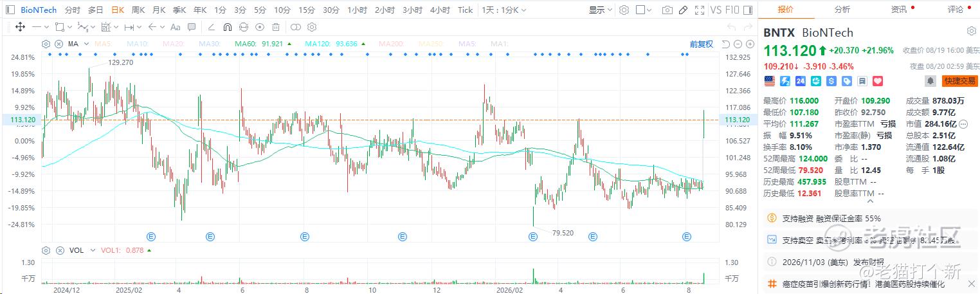Open drawing toolbar settings gear
This screenshot has width=980, height=294.
click(311, 27)
